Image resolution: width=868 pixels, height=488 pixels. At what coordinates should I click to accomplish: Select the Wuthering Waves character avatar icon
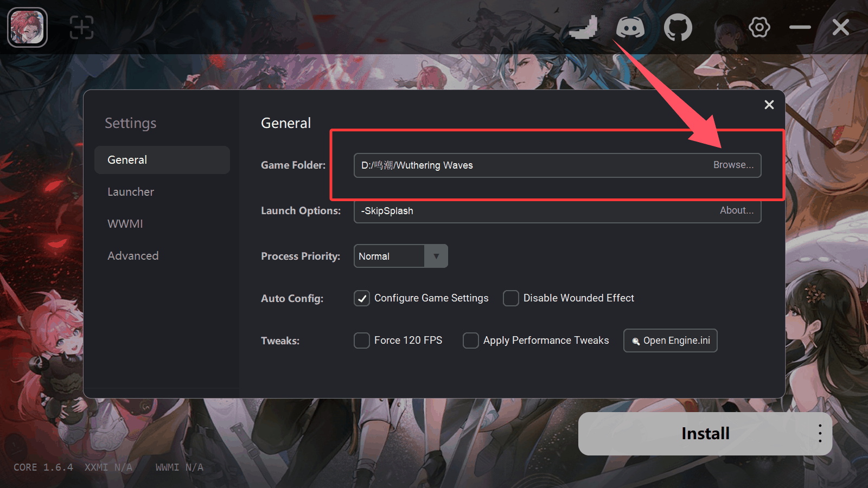[x=27, y=27]
